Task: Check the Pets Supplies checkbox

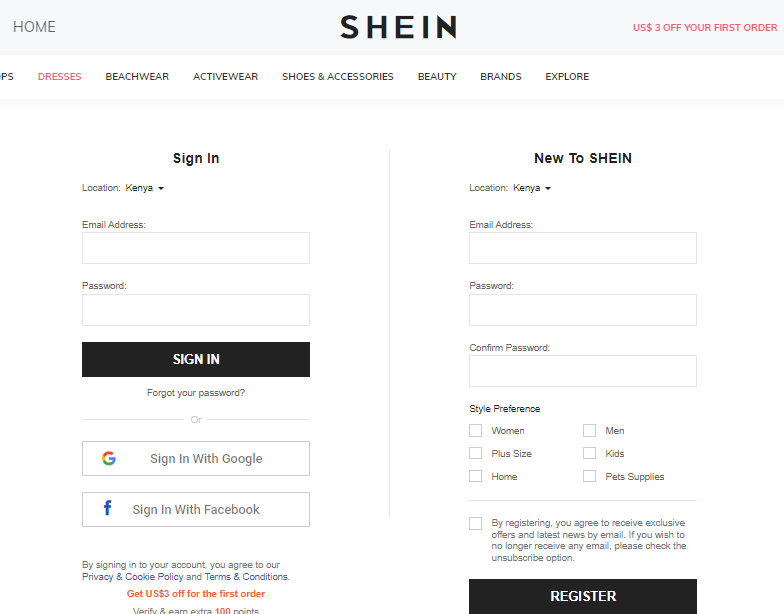Action: click(x=590, y=477)
